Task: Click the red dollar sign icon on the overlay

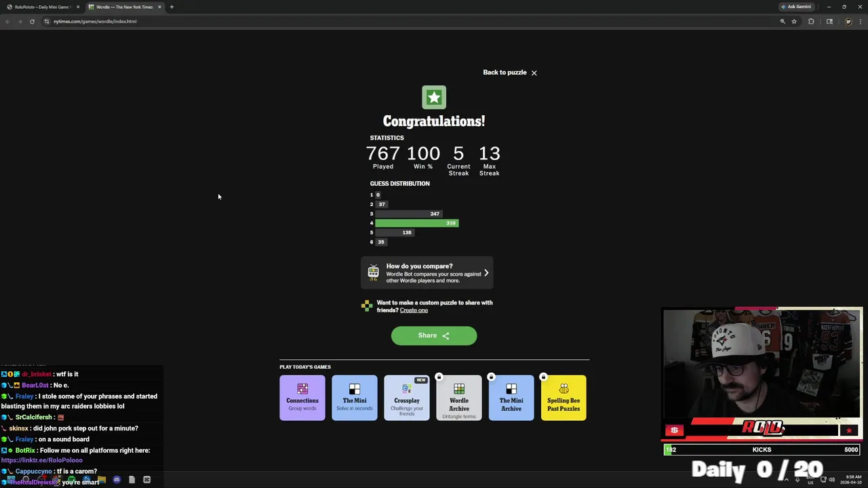Action: coord(674,430)
